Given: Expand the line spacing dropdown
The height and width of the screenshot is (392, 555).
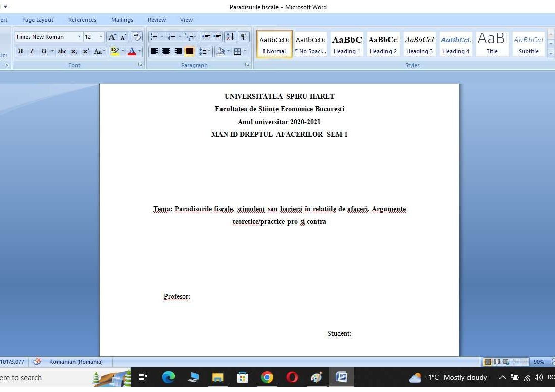Looking at the screenshot, I should [x=209, y=51].
